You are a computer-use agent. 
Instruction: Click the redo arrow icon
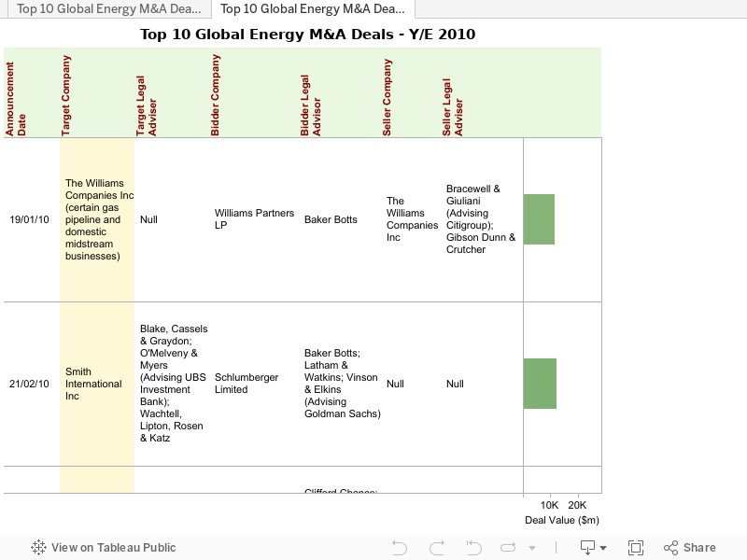click(x=437, y=548)
